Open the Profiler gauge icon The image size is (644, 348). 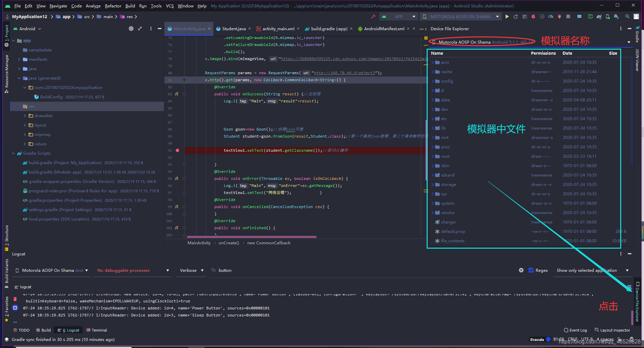551,16
